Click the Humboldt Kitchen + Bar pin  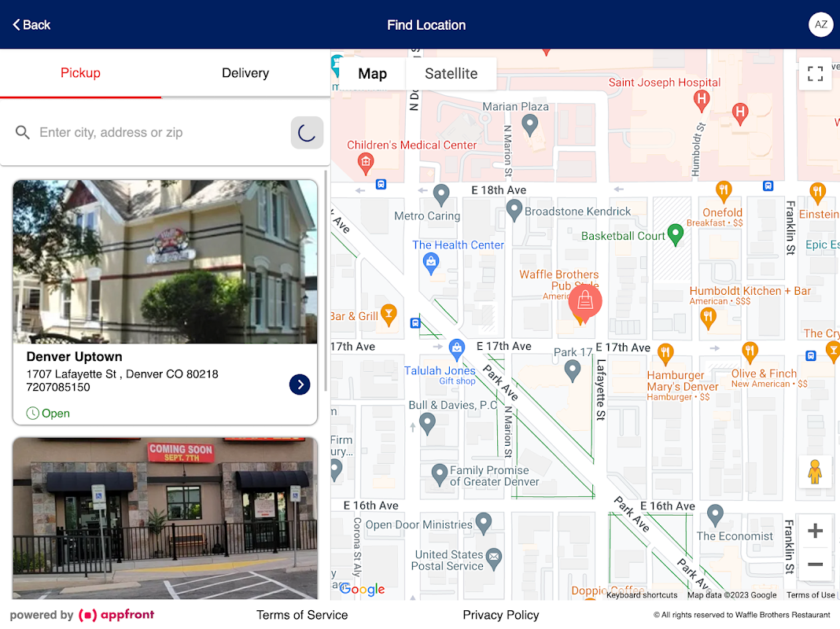(x=708, y=319)
